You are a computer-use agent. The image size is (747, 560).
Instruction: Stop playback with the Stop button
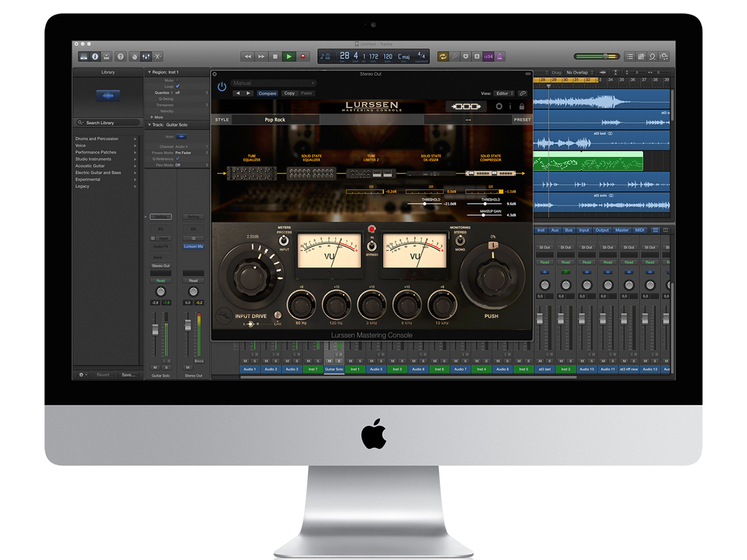click(x=275, y=56)
